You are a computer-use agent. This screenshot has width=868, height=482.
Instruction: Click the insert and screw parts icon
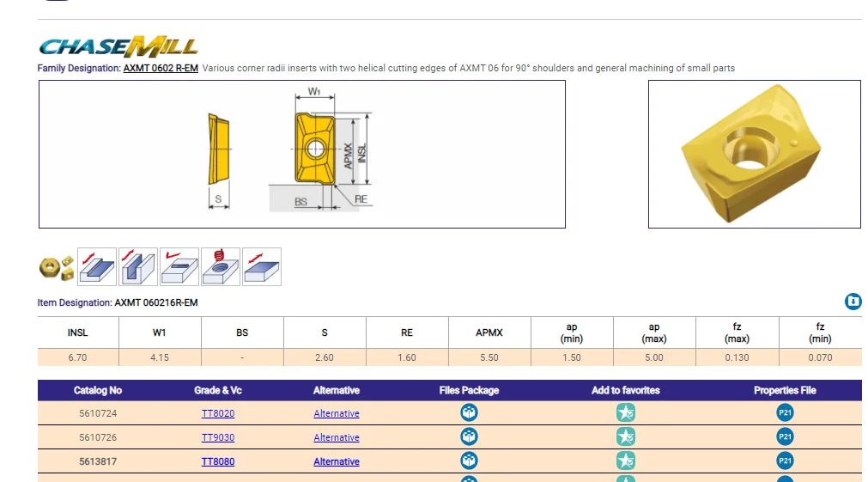pyautogui.click(x=57, y=267)
